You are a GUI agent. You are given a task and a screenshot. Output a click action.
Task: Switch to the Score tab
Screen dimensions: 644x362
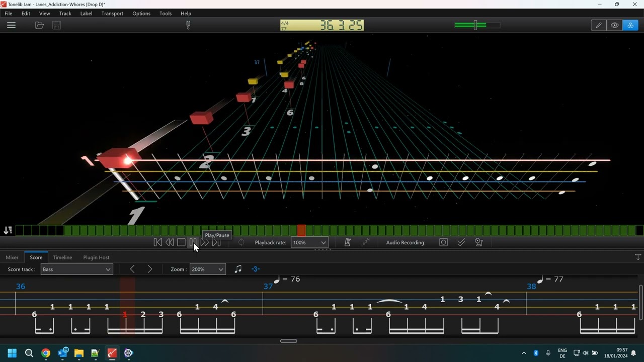point(36,257)
